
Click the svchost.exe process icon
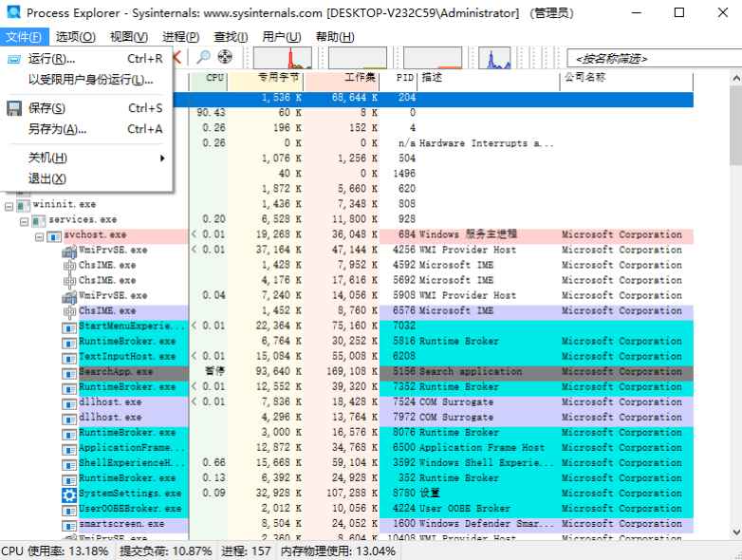click(x=54, y=236)
